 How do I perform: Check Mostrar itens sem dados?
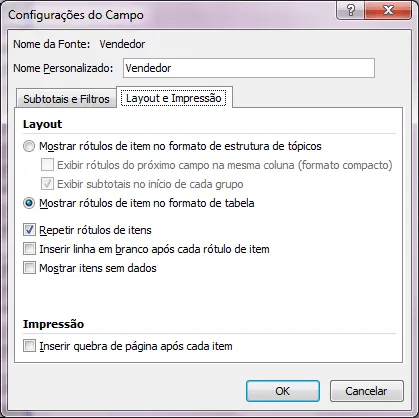point(29,268)
